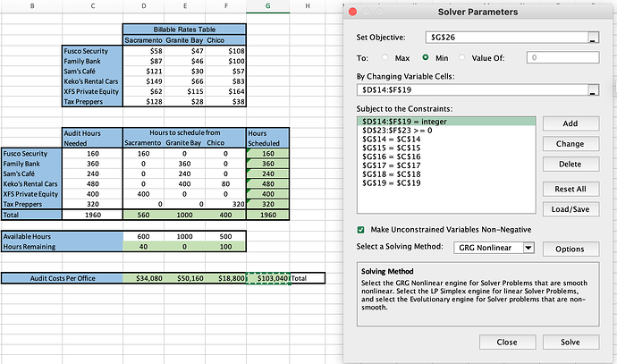Click the Solve button

click(571, 342)
